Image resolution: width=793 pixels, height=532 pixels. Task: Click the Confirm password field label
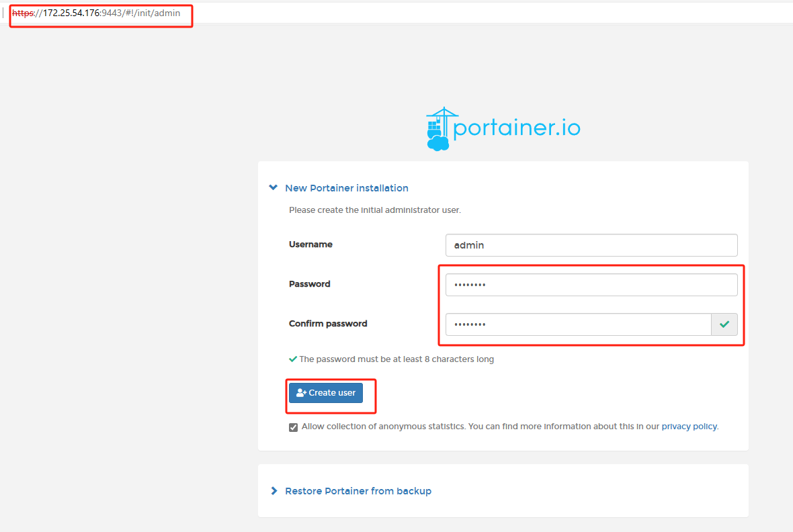coord(328,324)
